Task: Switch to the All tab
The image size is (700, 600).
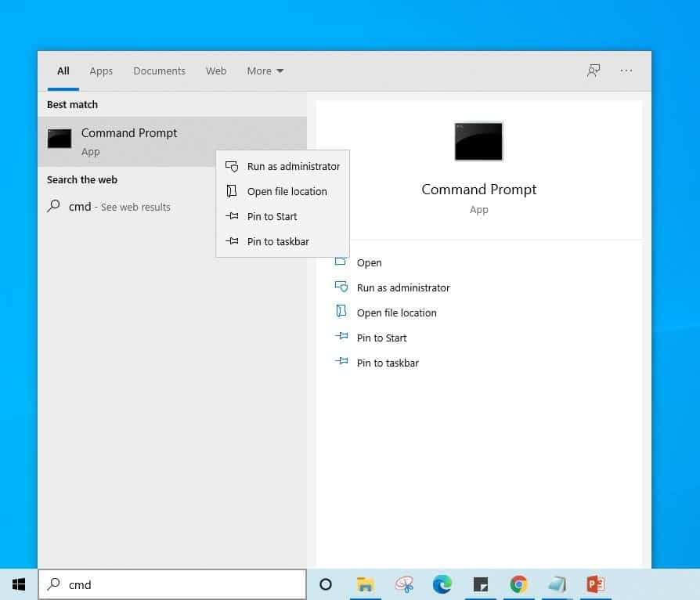Action: pos(63,70)
